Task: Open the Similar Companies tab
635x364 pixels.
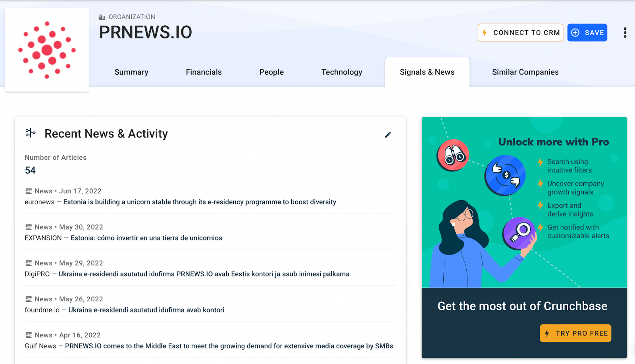Action: click(525, 72)
